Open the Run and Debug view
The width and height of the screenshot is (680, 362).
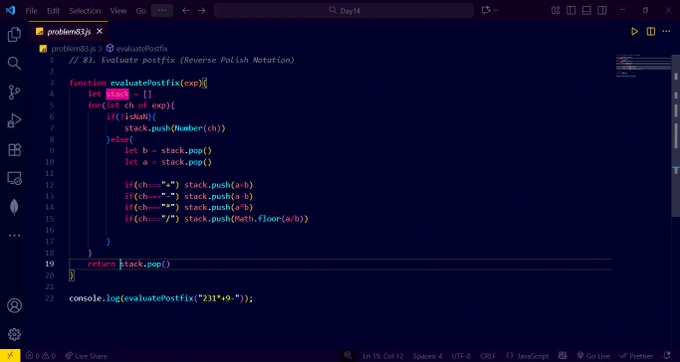pos(14,121)
